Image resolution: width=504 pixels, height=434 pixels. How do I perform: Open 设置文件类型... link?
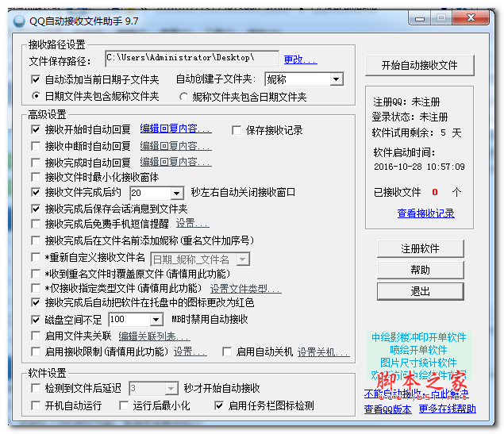[x=246, y=289]
